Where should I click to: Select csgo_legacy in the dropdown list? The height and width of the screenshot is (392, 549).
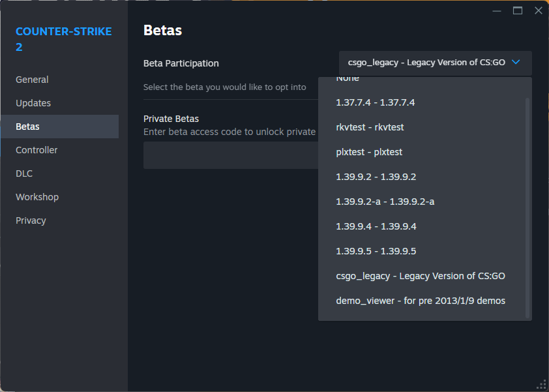click(420, 276)
